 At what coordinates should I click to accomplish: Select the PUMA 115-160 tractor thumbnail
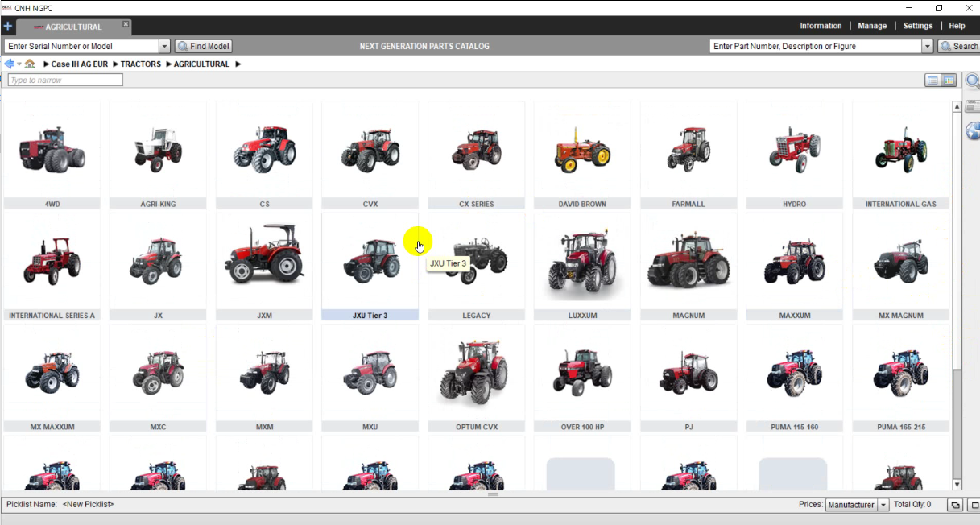point(794,378)
